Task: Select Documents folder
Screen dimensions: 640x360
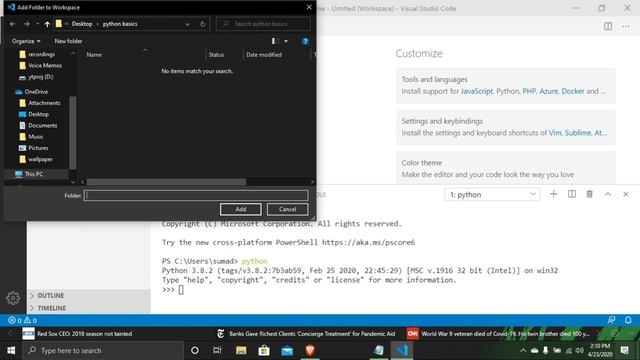Action: pyautogui.click(x=38, y=125)
